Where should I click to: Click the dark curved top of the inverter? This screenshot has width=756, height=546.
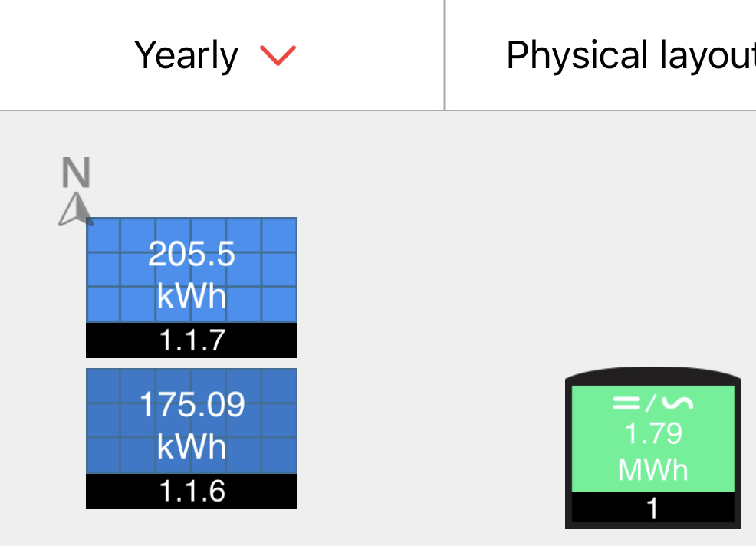point(652,375)
